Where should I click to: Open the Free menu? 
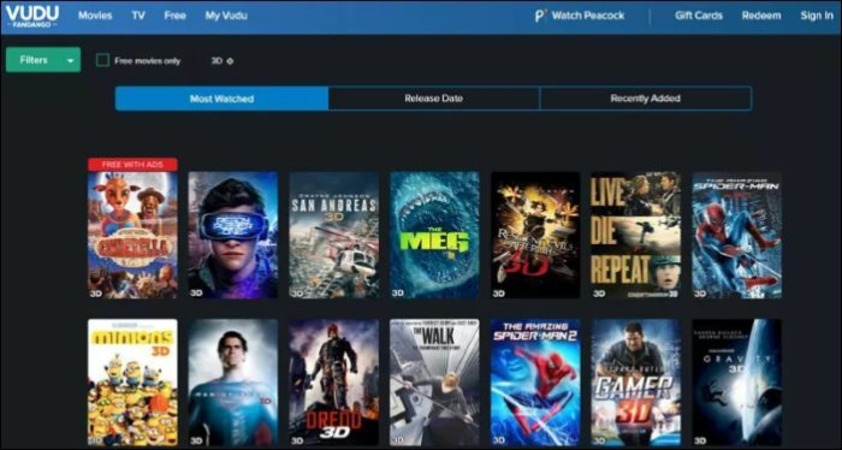175,16
